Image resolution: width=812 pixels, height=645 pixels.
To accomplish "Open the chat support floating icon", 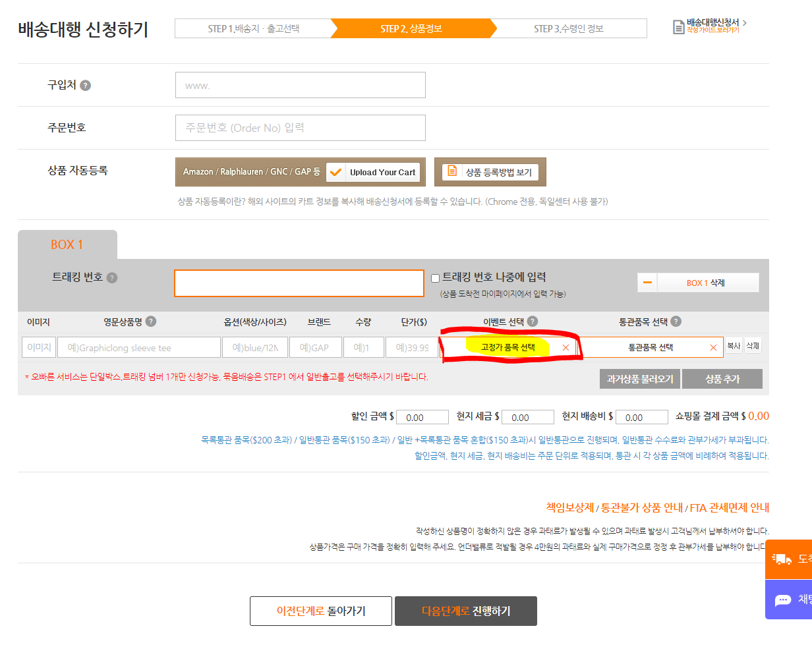I will [x=785, y=600].
